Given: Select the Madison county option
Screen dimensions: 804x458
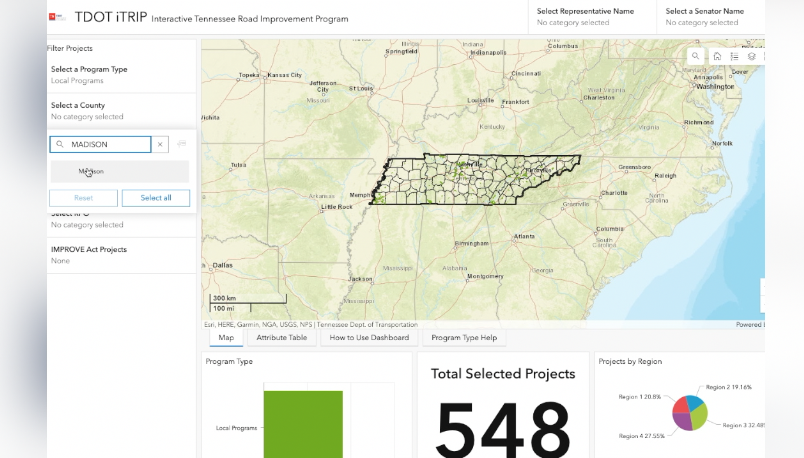Looking at the screenshot, I should point(119,171).
